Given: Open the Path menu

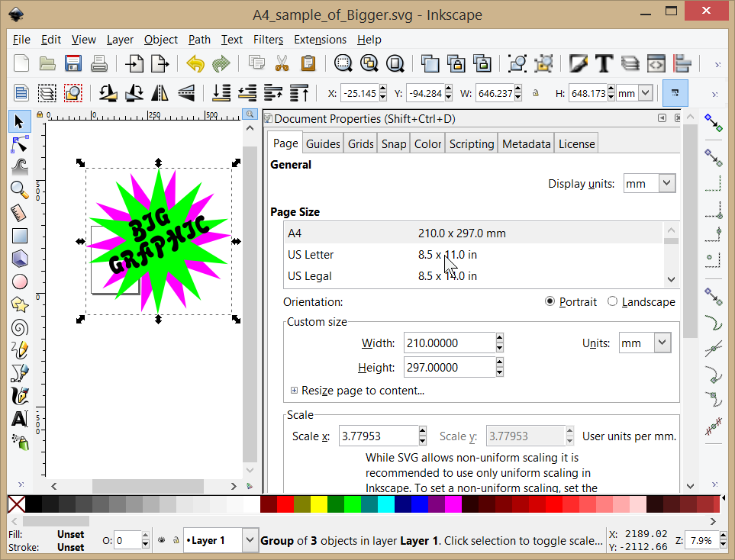Looking at the screenshot, I should point(199,40).
